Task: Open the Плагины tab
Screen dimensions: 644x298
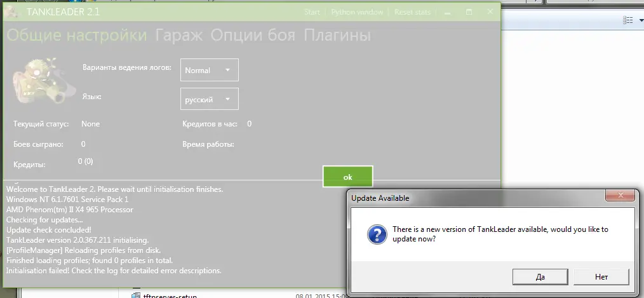Action: 337,36
